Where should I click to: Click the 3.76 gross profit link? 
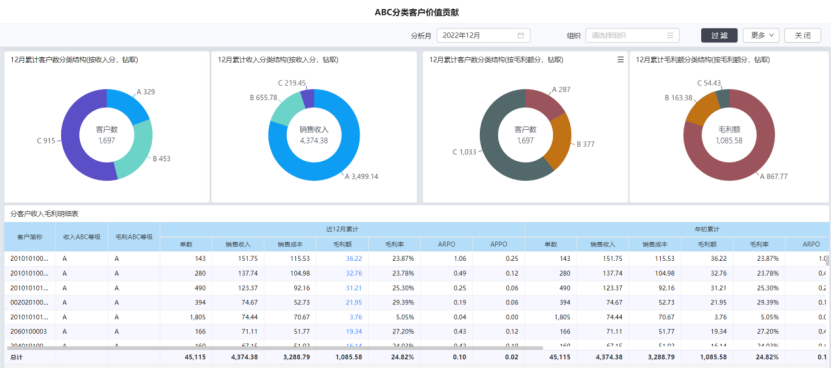pyautogui.click(x=356, y=317)
